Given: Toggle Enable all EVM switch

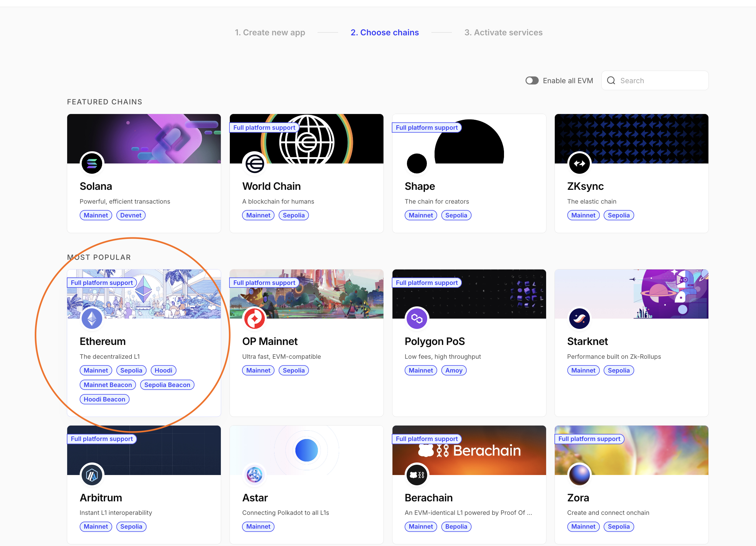Looking at the screenshot, I should [532, 80].
